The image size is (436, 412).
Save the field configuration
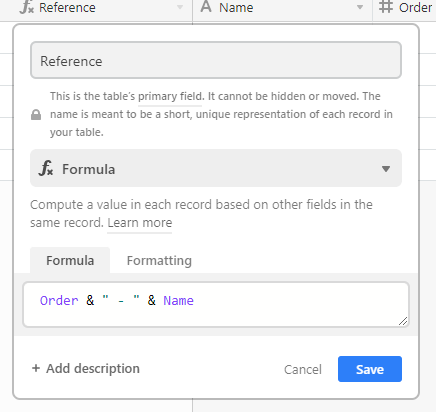[370, 369]
